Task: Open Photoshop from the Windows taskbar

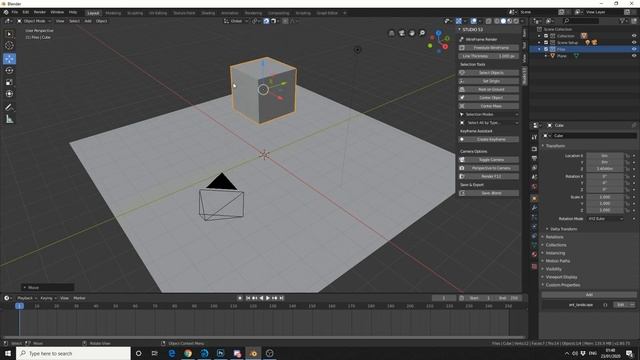Action: click(220, 353)
